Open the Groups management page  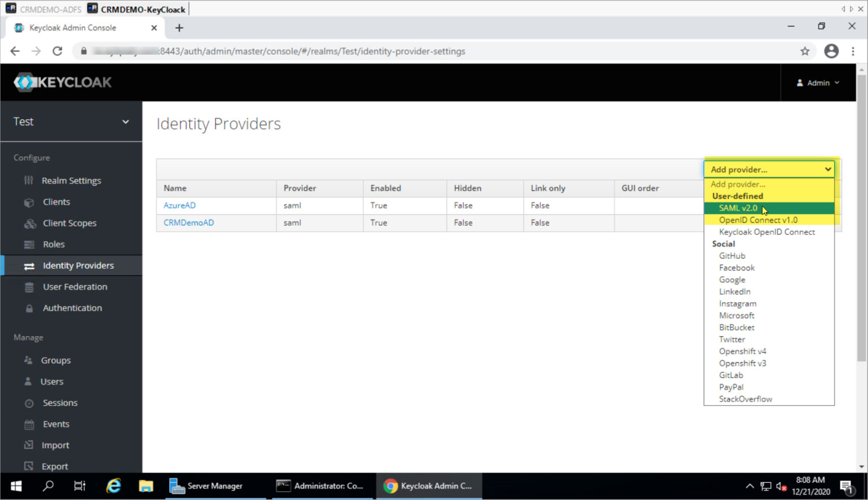point(56,360)
